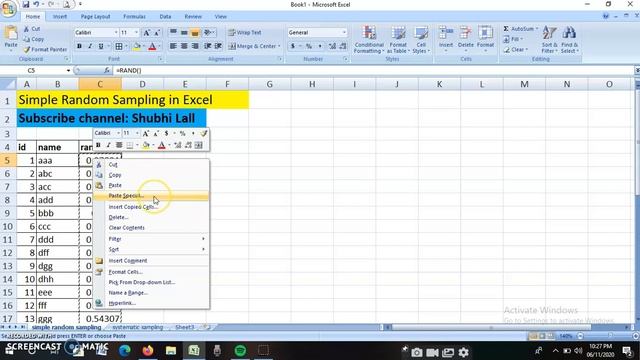The image size is (640, 360).
Task: Click the Percent Style icon in ribbon
Action: (309, 46)
